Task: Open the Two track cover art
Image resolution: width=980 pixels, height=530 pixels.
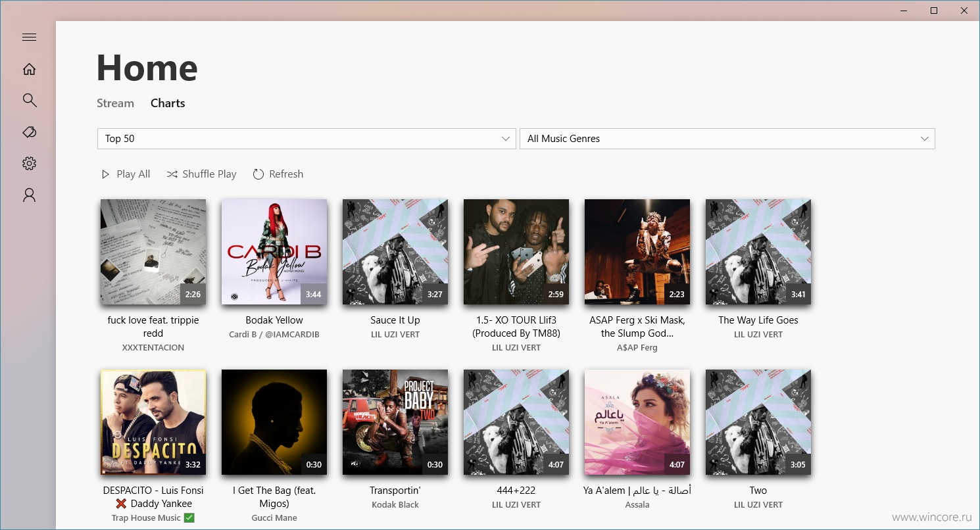Action: (x=758, y=422)
